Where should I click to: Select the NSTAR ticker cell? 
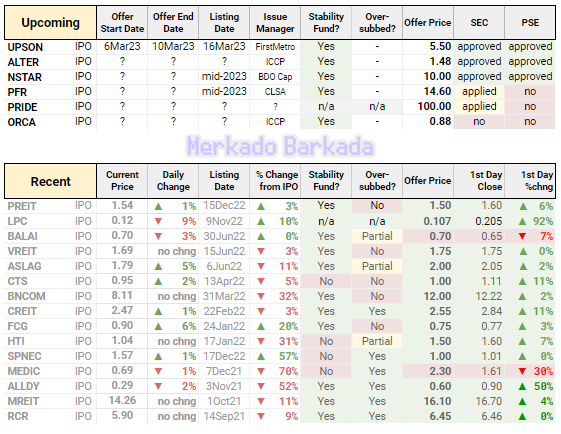[24, 77]
